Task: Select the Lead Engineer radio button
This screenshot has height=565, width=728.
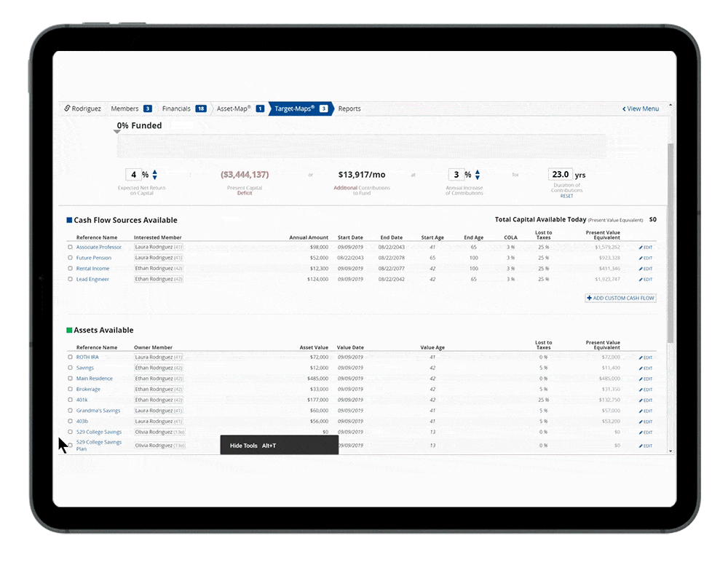Action: (x=70, y=279)
